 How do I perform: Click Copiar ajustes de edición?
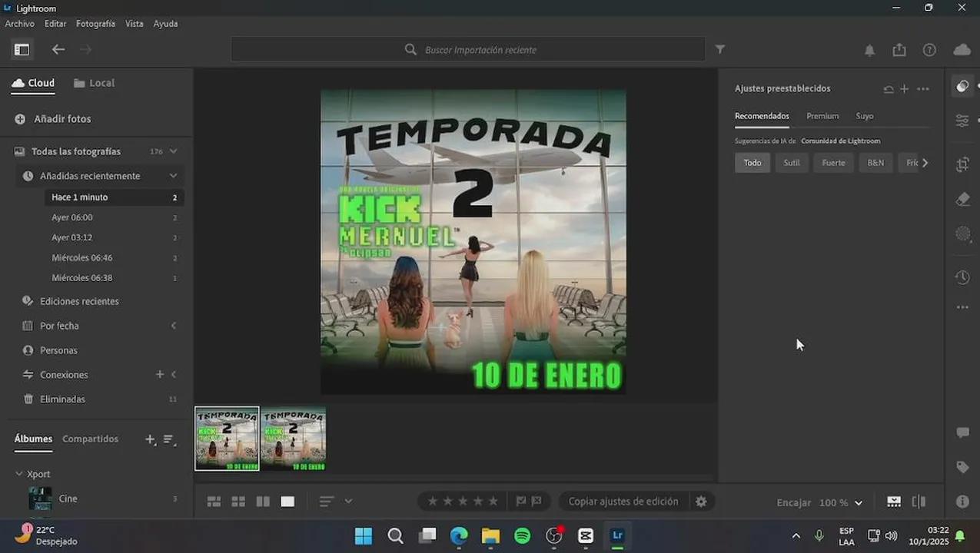coord(623,502)
